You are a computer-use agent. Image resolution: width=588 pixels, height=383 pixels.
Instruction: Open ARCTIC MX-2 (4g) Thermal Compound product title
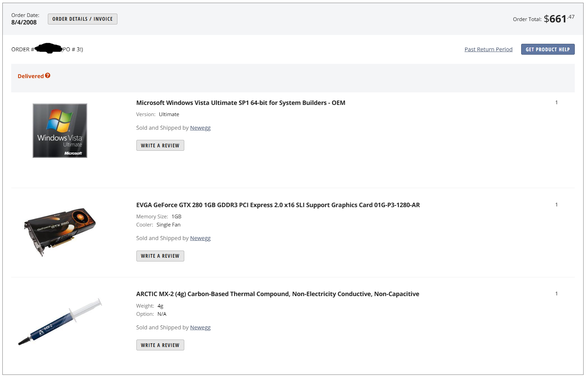click(x=278, y=294)
